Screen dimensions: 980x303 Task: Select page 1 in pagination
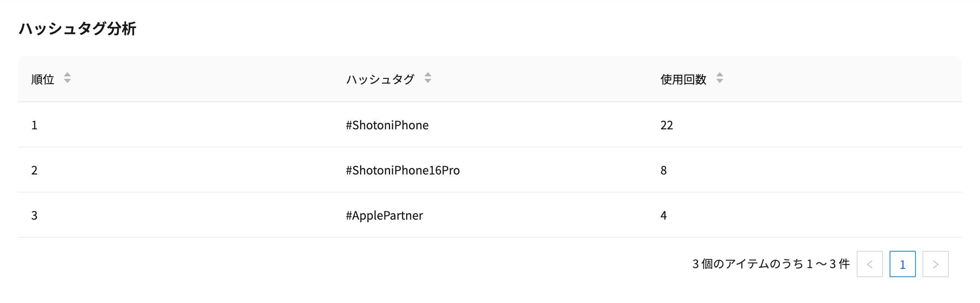tap(903, 264)
